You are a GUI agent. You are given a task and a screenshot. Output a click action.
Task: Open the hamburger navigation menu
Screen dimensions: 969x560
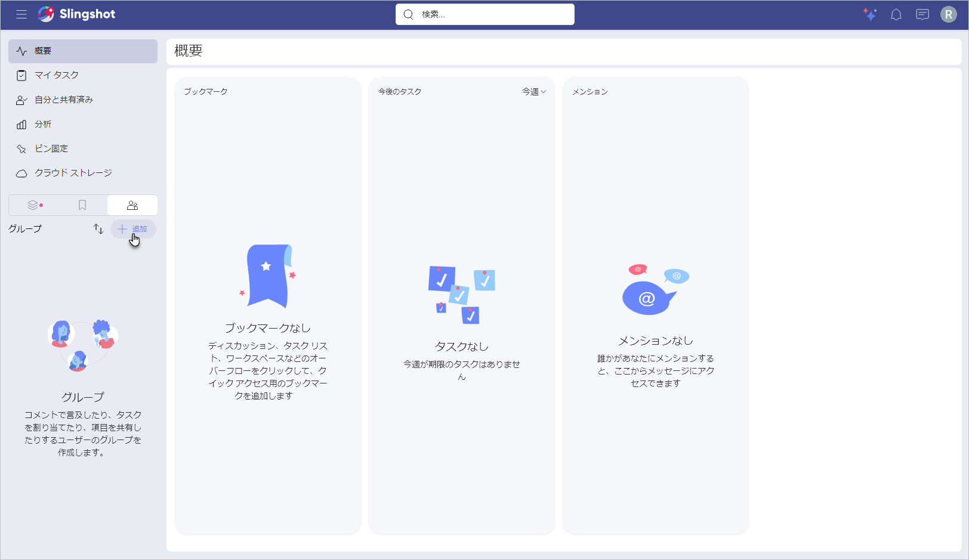click(21, 14)
